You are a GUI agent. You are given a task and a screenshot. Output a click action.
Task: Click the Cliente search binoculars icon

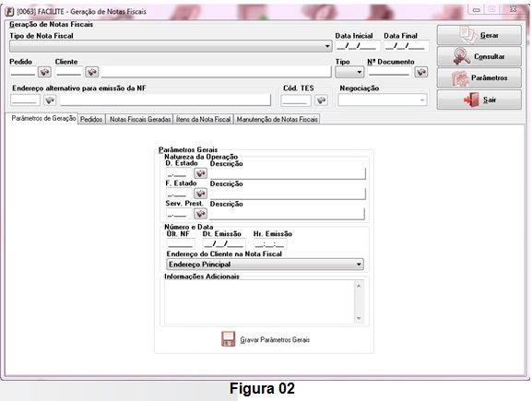click(92, 72)
